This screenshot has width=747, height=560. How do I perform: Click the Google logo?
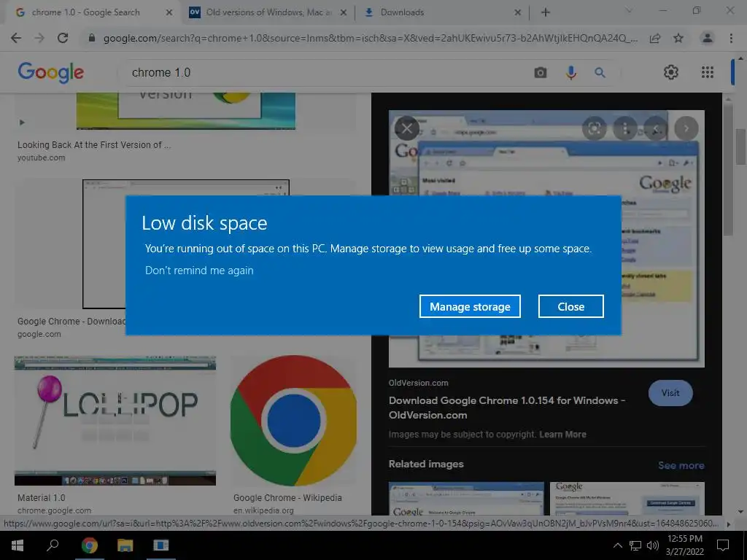(50, 72)
